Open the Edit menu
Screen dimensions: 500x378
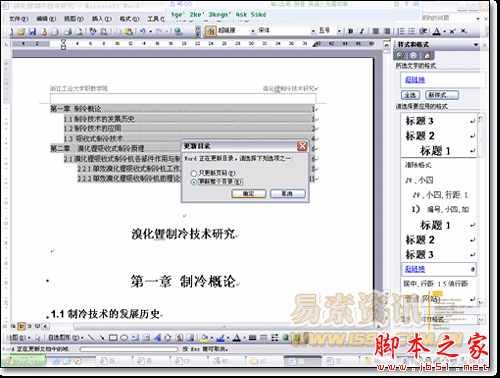coord(46,19)
